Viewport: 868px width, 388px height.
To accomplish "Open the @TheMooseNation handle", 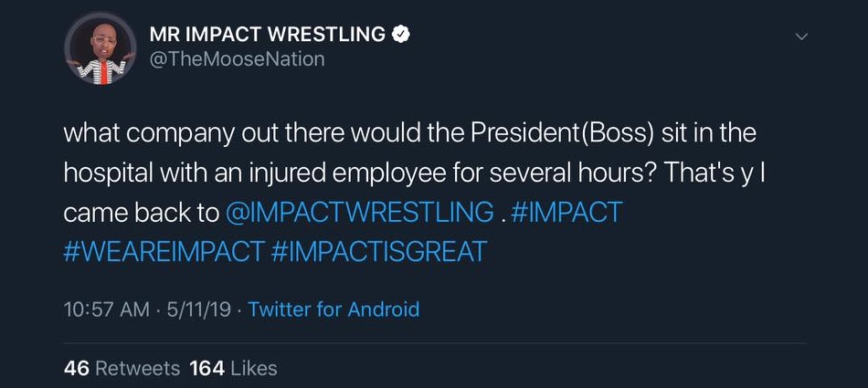I will 237,59.
